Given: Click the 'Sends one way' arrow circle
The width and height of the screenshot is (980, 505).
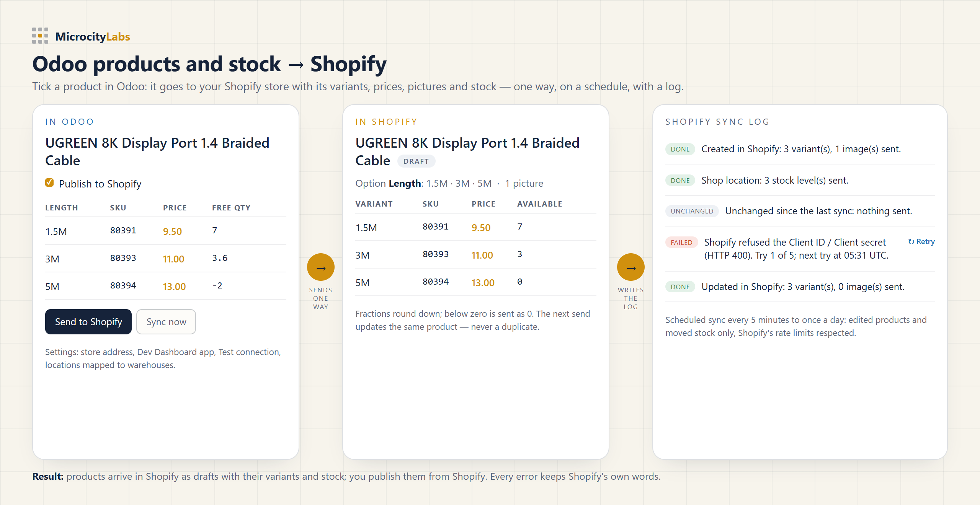Looking at the screenshot, I should point(321,267).
